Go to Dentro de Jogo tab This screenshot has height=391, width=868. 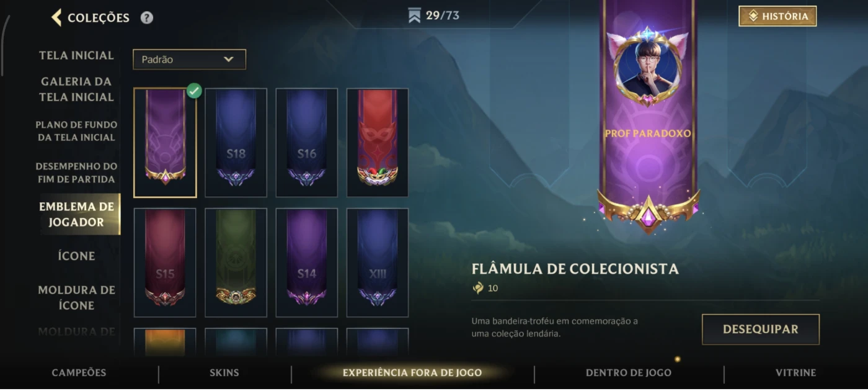tap(629, 373)
